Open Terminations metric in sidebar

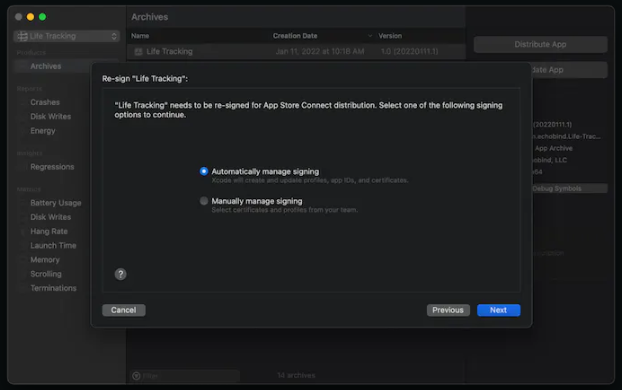tap(53, 288)
